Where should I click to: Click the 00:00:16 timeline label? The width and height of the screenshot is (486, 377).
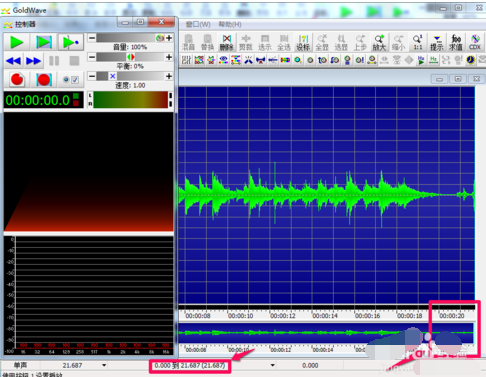click(x=367, y=316)
